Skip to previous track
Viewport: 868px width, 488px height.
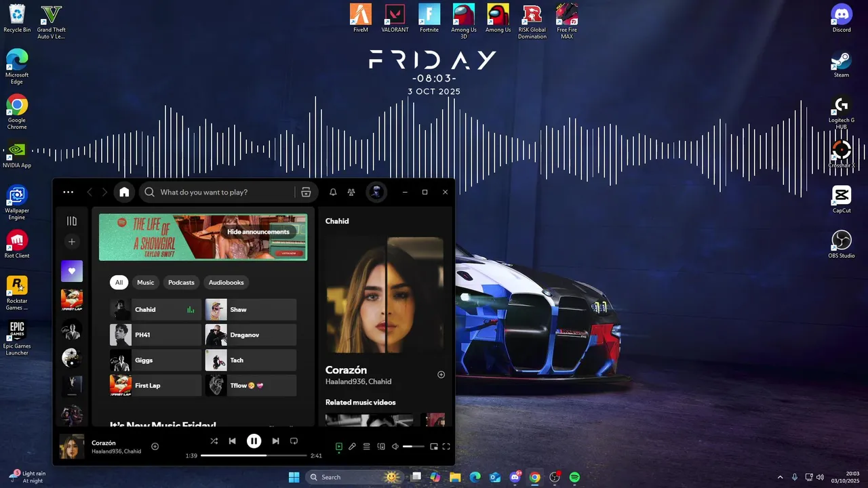[x=232, y=441]
